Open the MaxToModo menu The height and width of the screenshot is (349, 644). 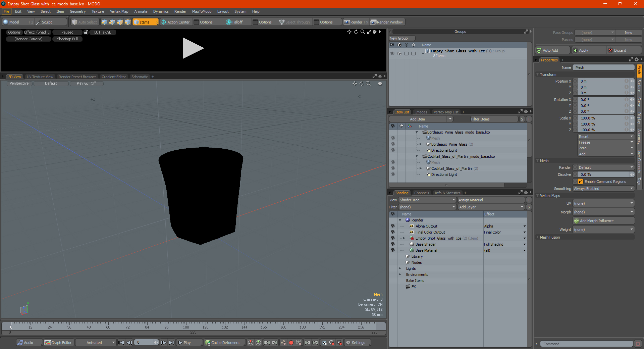(202, 11)
